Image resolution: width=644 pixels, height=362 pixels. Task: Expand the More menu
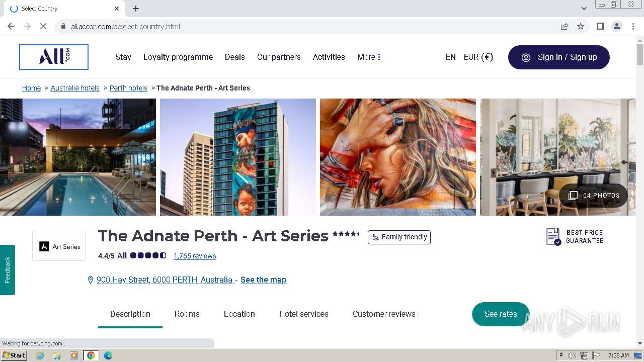pyautogui.click(x=369, y=57)
